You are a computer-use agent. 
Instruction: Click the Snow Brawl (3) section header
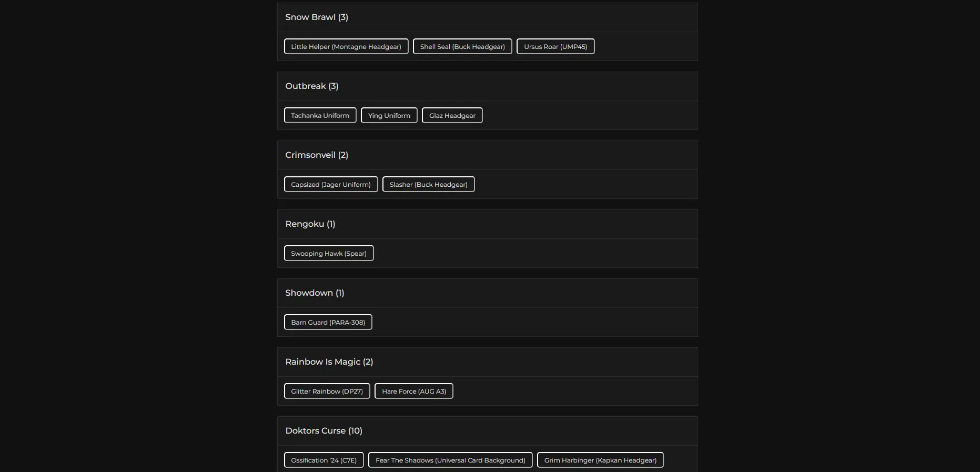point(317,17)
